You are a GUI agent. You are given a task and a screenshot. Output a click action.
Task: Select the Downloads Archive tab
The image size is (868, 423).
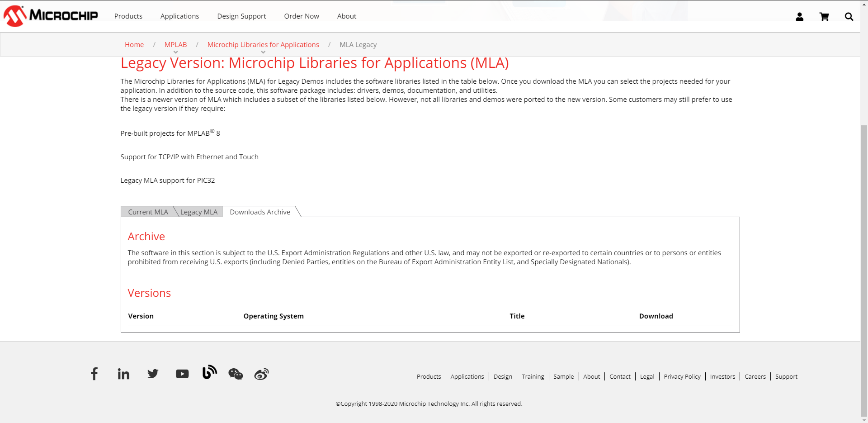[x=260, y=212]
